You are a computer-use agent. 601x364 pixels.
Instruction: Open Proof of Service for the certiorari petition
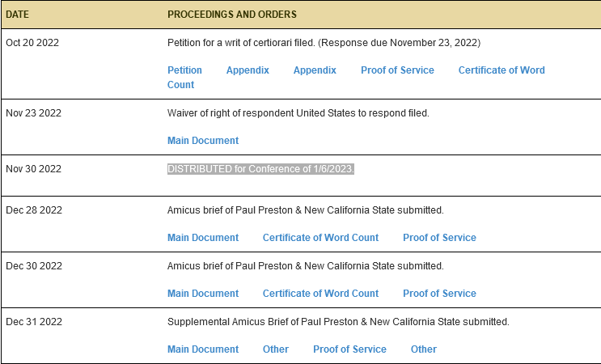397,70
